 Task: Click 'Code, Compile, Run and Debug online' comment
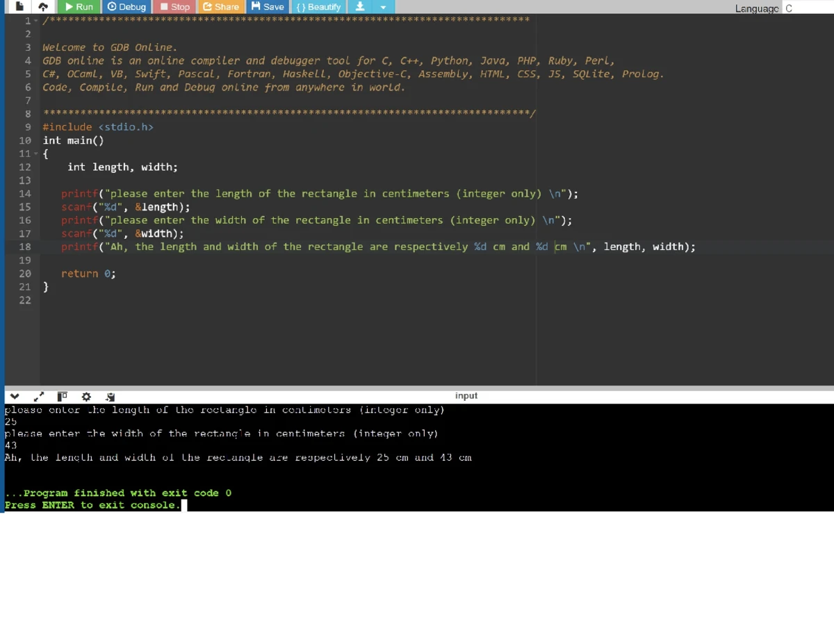[x=224, y=88]
